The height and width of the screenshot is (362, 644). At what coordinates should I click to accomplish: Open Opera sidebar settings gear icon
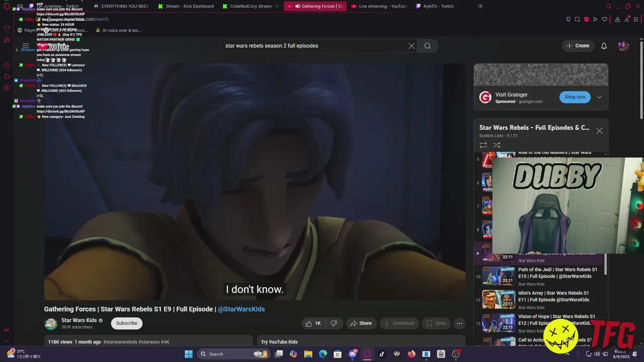pos(7,87)
